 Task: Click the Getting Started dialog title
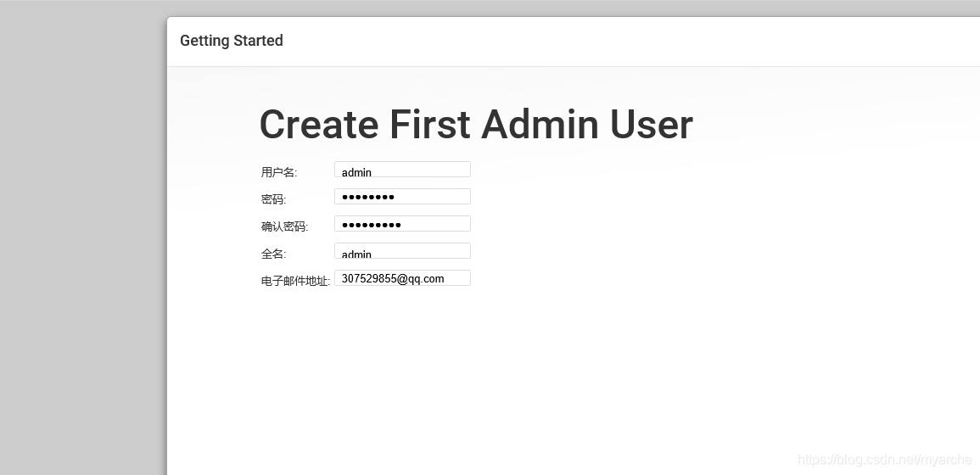coord(232,41)
